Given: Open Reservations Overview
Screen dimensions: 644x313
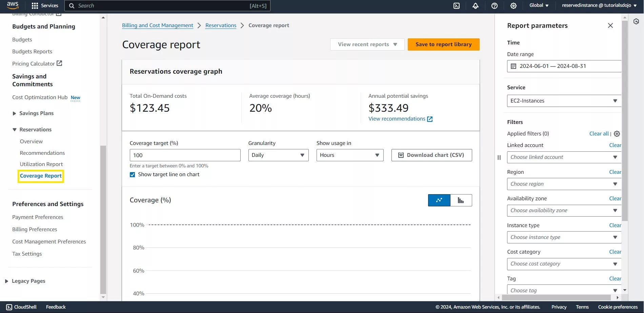Looking at the screenshot, I should (31, 142).
